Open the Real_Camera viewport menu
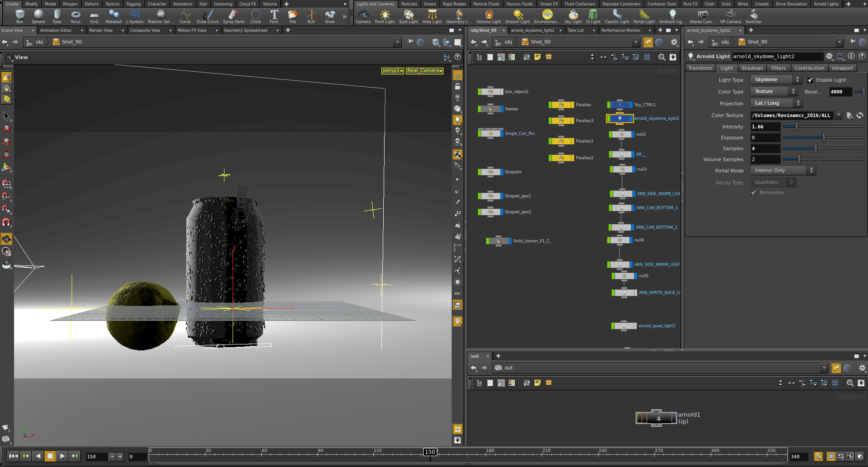Viewport: 868px width, 467px height. coord(424,71)
